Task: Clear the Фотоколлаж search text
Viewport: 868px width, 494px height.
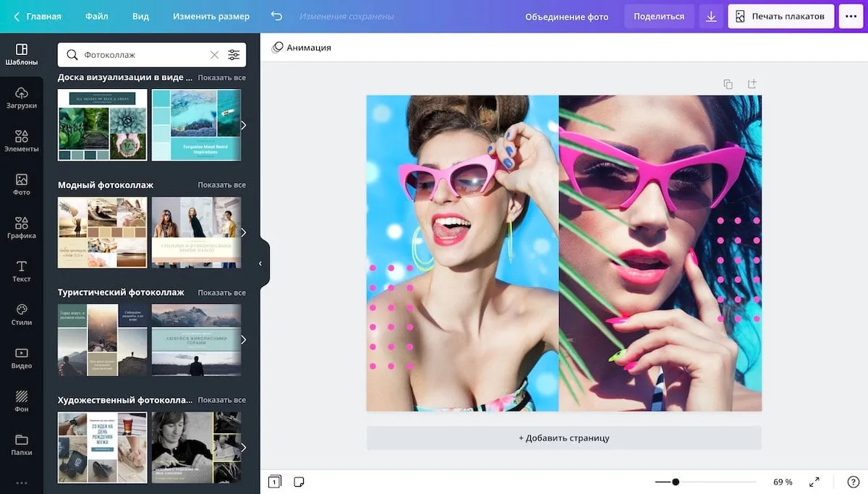Action: (214, 54)
